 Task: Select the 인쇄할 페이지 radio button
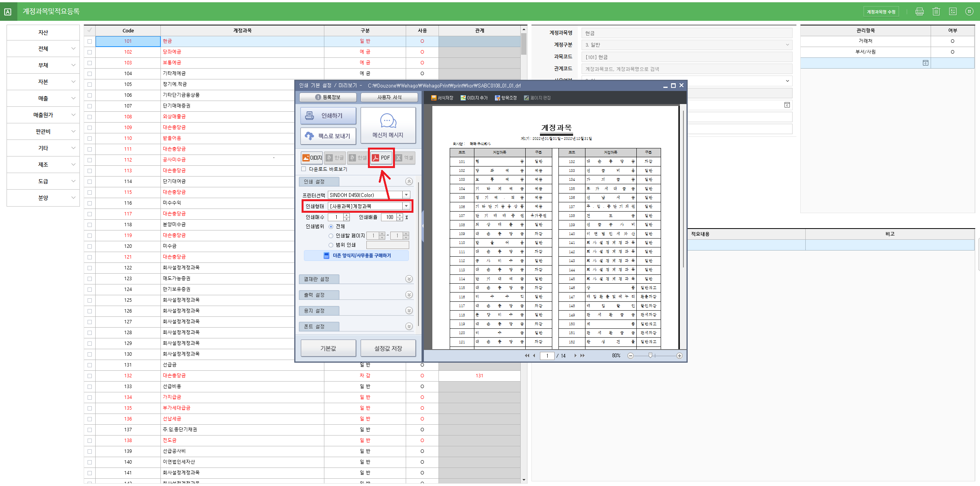point(331,236)
